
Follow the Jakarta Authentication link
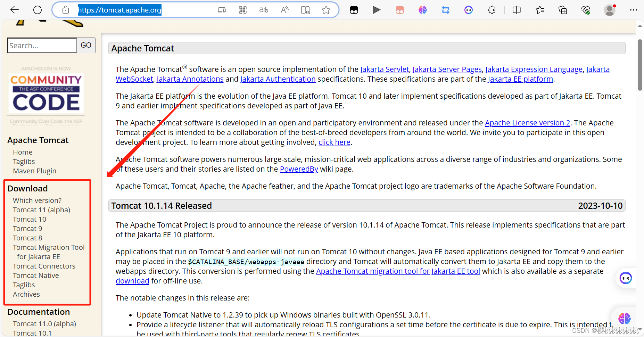click(278, 79)
